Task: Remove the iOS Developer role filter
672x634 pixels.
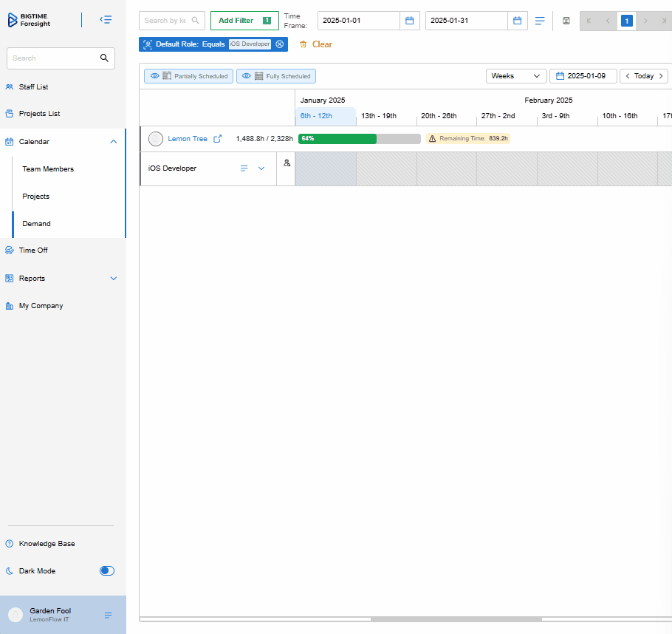Action: 280,44
